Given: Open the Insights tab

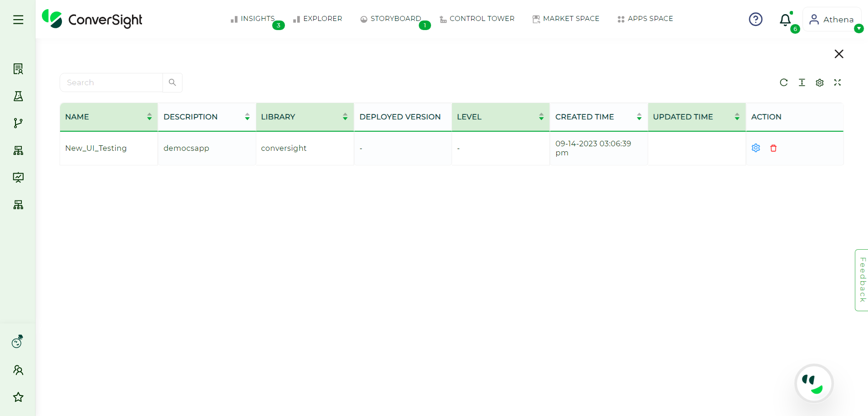Looking at the screenshot, I should [253, 19].
